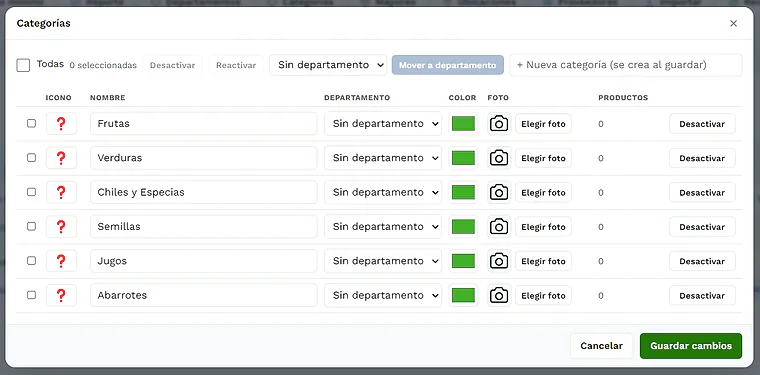The height and width of the screenshot is (375, 760).
Task: Open the green color swatch for Frutas
Action: click(x=463, y=124)
